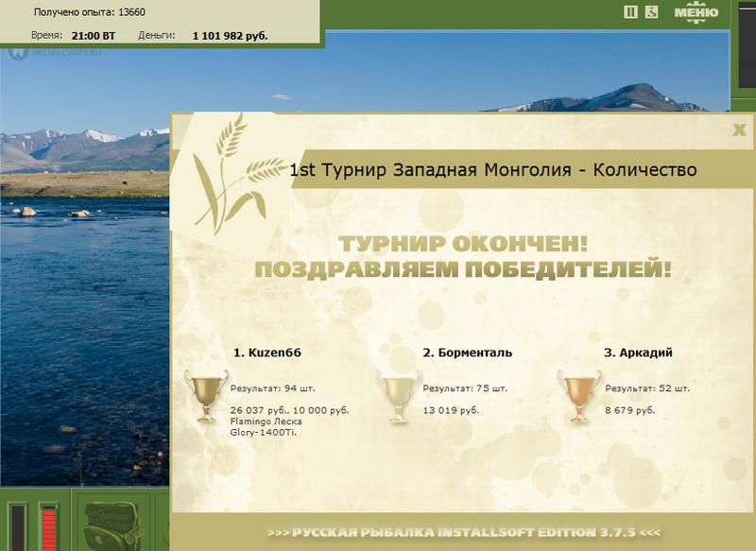Click the tournament title Западная Монголия - Количество
Viewport: 756px width, 551px height.
coord(492,170)
